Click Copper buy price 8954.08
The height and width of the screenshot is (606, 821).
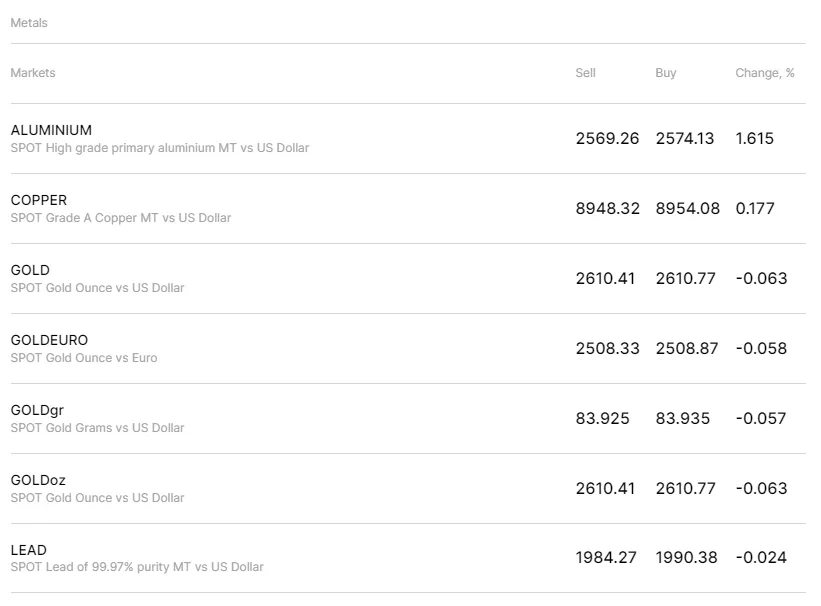(687, 208)
